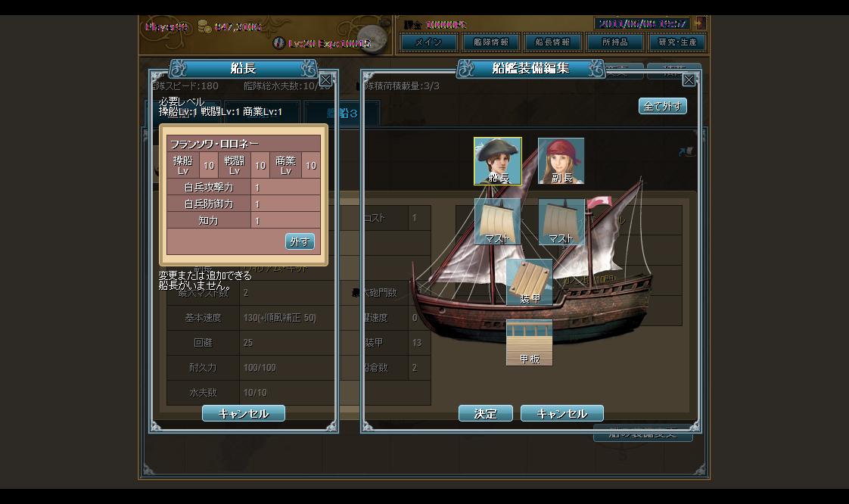Screen dimensions: 849x504
Task: Open the メイン menu tab
Action: click(428, 42)
